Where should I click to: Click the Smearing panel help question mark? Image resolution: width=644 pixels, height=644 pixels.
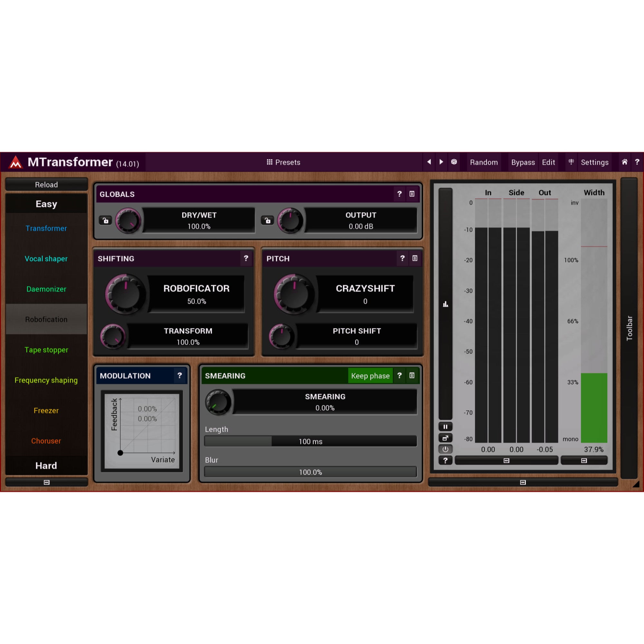(399, 376)
